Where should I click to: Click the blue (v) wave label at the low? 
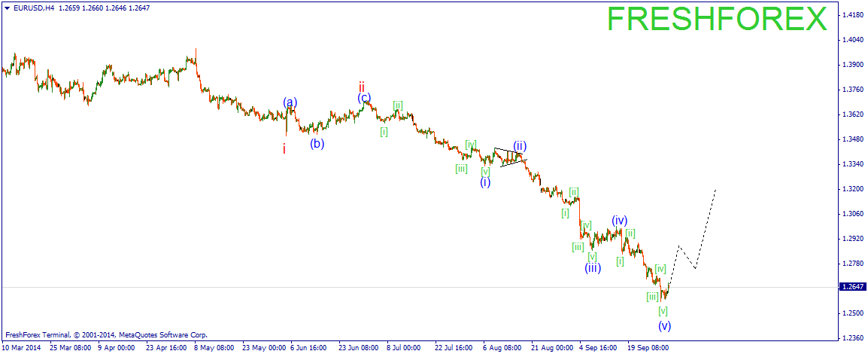pyautogui.click(x=664, y=325)
